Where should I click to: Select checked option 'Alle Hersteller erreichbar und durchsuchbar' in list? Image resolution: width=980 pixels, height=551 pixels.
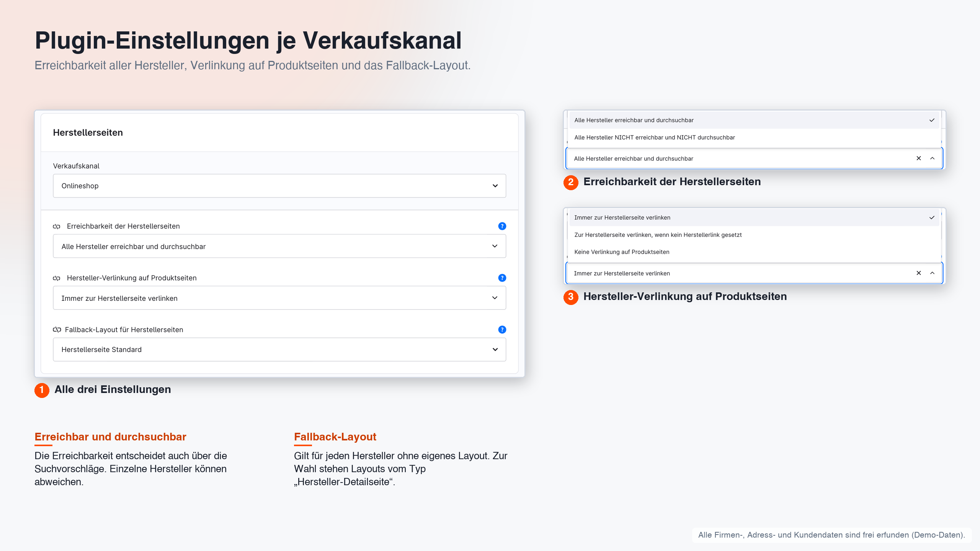click(753, 120)
